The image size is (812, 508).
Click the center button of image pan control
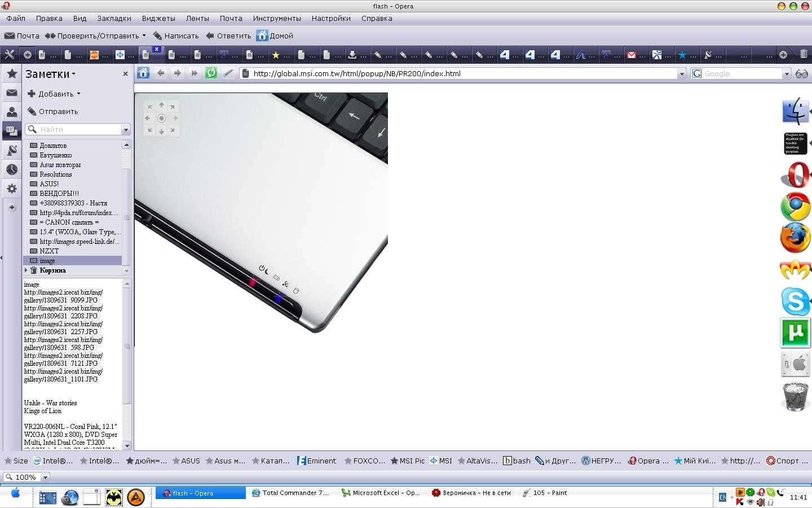point(161,118)
